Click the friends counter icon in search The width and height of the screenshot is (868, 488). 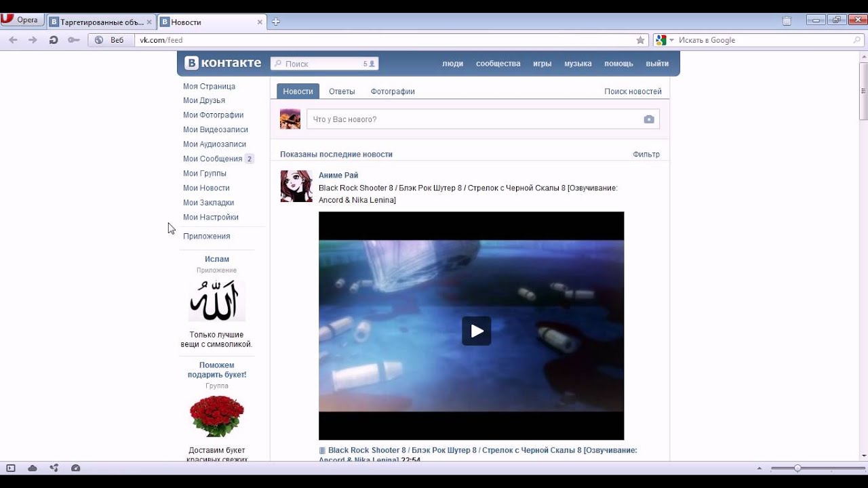tap(369, 64)
